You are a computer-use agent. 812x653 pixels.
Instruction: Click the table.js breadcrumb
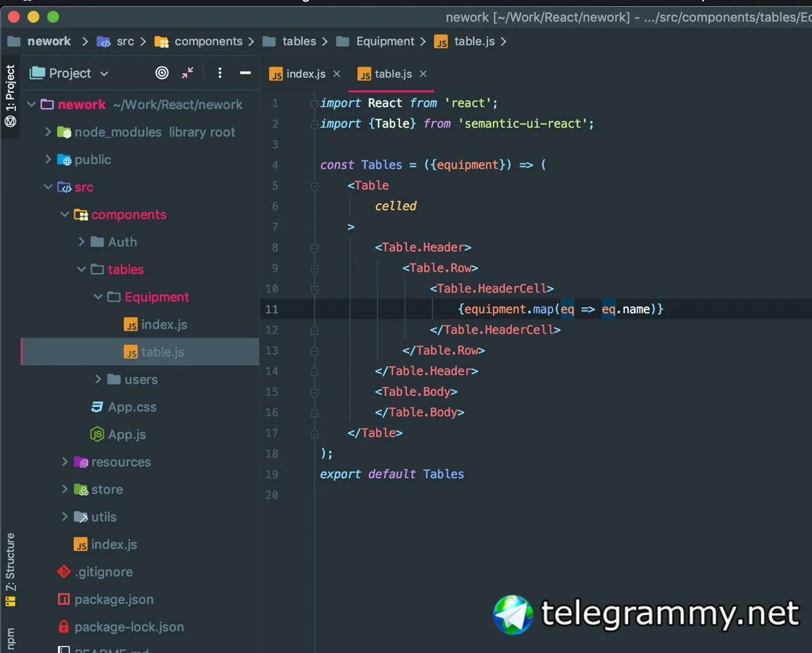475,41
